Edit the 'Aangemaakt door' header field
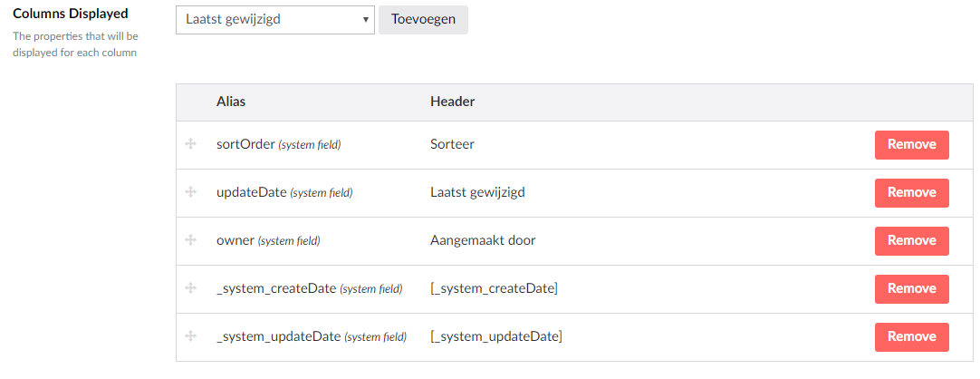The width and height of the screenshot is (980, 379). tap(483, 240)
